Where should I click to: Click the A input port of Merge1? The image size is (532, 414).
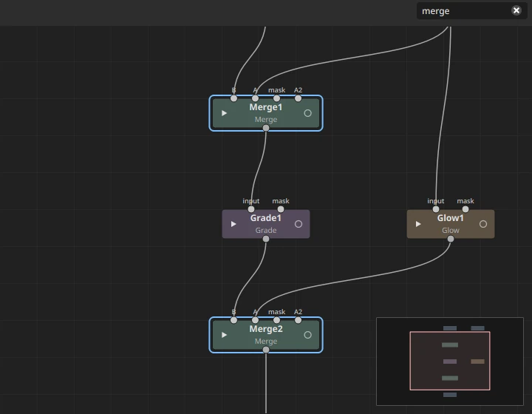tap(255, 98)
